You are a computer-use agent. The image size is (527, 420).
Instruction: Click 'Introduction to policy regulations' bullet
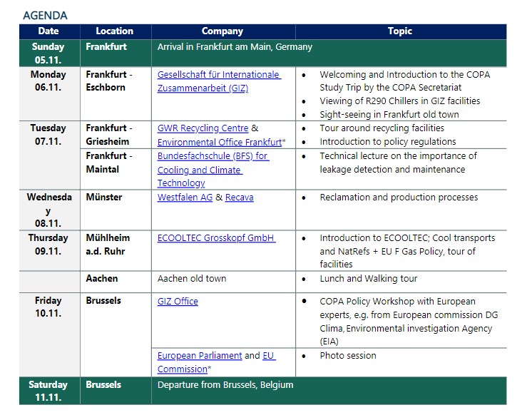[388, 142]
